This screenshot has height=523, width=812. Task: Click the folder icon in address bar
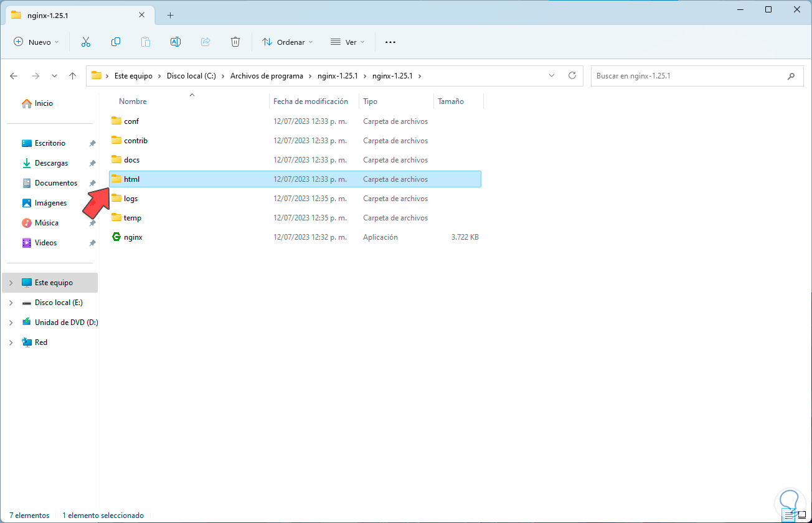96,76
